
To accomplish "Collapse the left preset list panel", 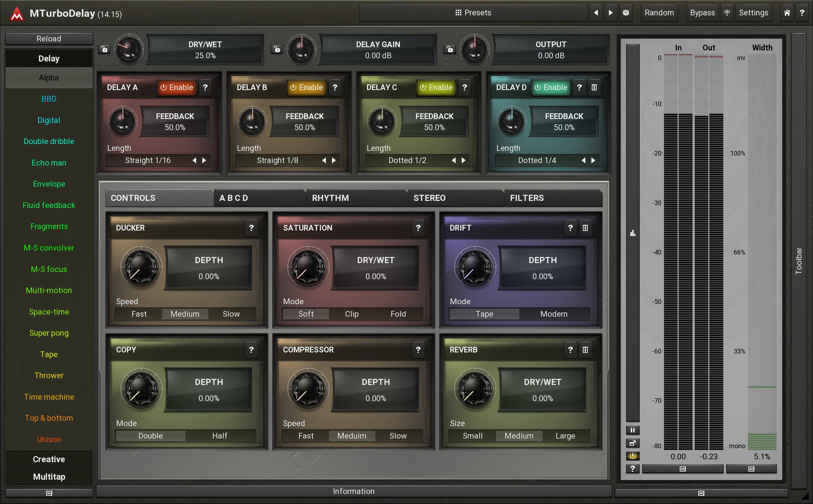I will coord(49,493).
